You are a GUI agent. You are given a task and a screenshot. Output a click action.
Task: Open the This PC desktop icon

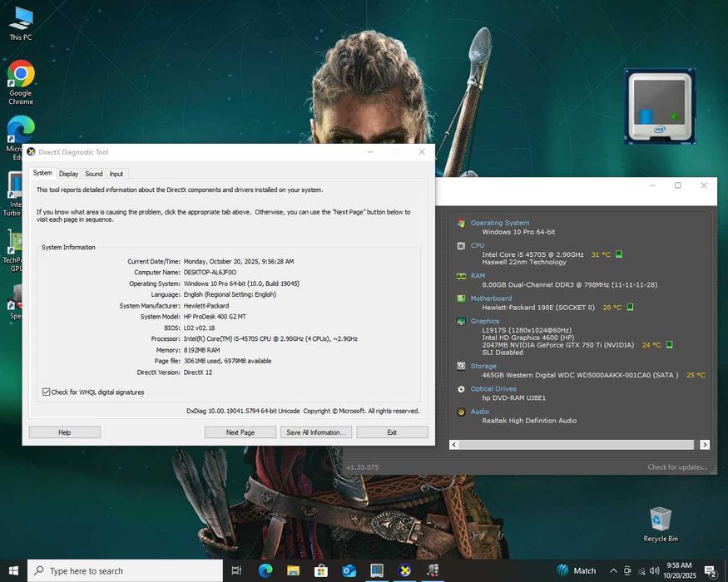click(x=21, y=24)
